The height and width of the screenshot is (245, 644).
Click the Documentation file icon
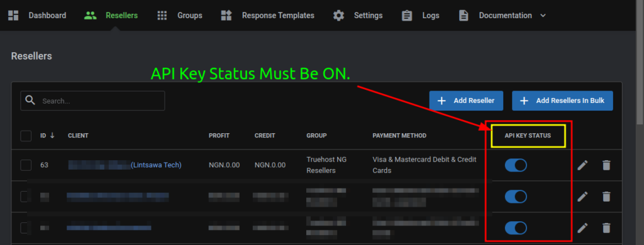pyautogui.click(x=464, y=16)
